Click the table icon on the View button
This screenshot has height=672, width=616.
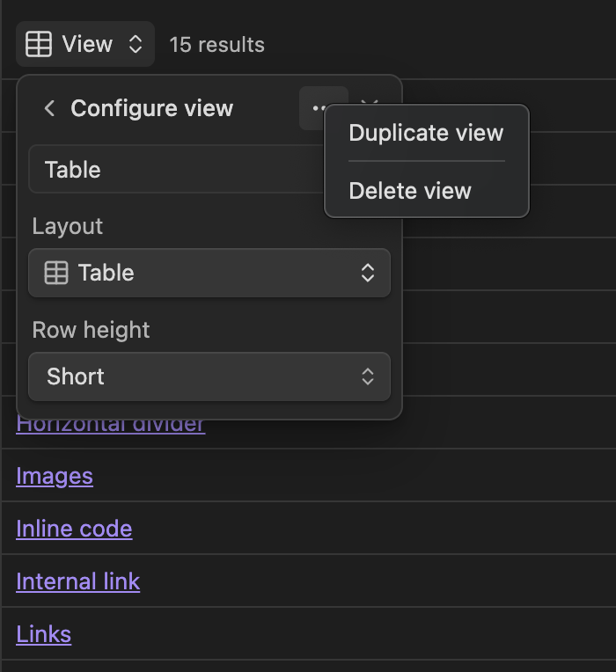[x=39, y=44]
